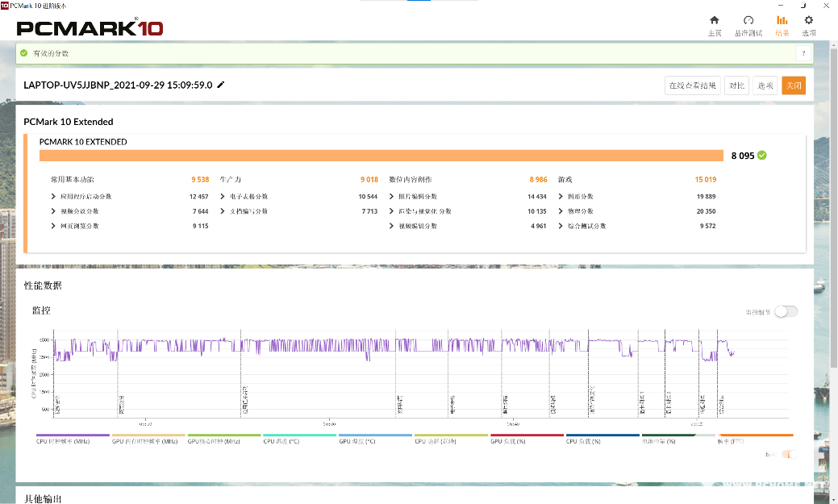Click 常用基本功能 essentials score 9 538
This screenshot has height=504, width=838.
pos(200,180)
